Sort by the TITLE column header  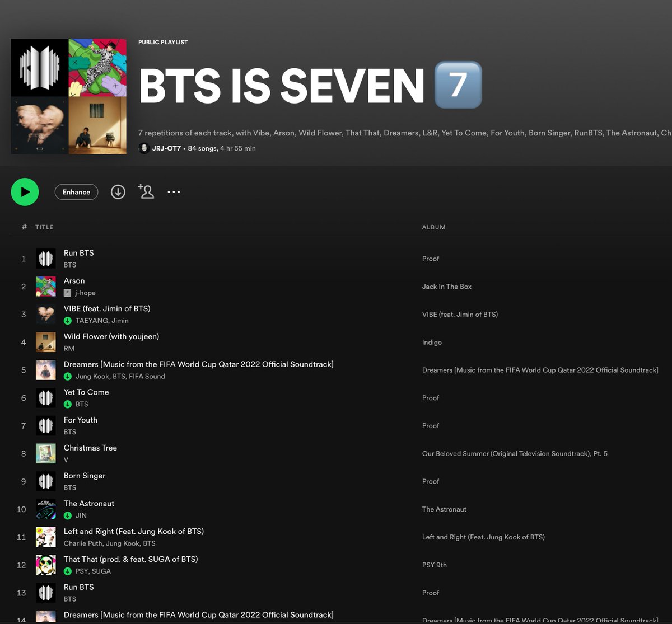[44, 227]
